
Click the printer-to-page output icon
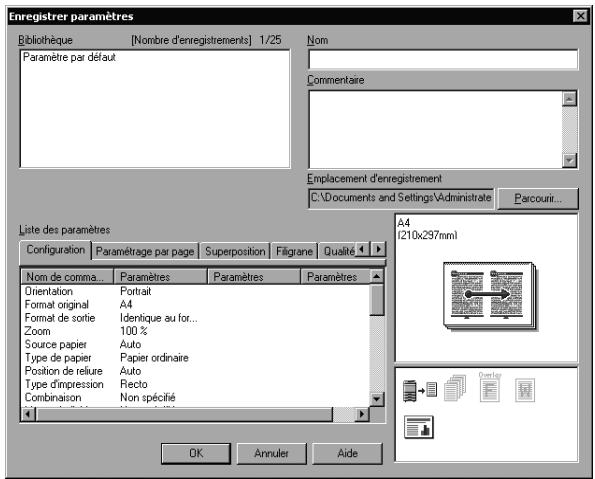420,390
